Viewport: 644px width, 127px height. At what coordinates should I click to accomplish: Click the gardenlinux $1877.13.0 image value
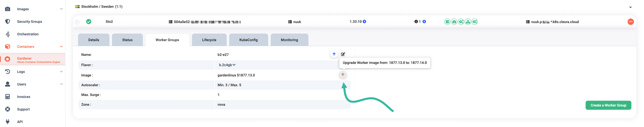coord(236,75)
